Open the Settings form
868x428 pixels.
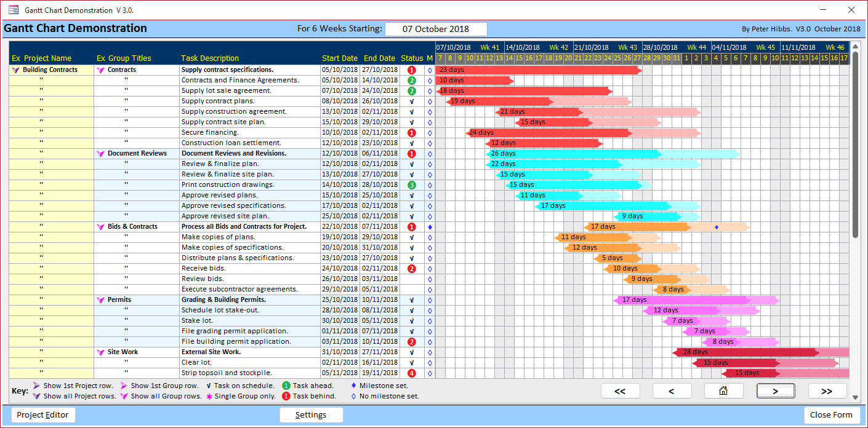(311, 415)
